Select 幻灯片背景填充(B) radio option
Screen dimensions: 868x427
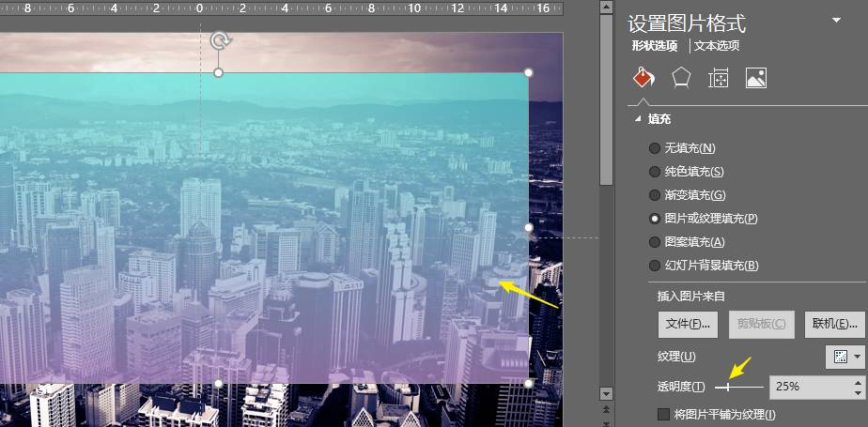click(704, 266)
